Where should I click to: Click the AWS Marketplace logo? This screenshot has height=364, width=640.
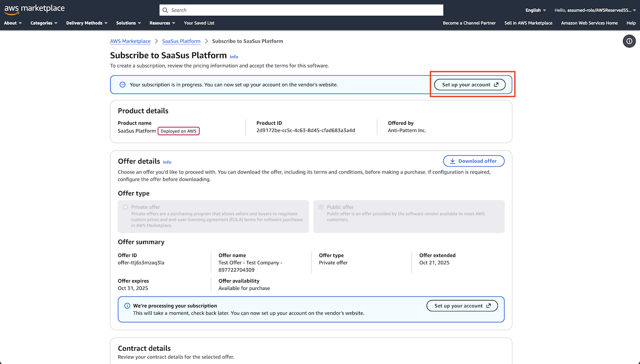pos(34,9)
